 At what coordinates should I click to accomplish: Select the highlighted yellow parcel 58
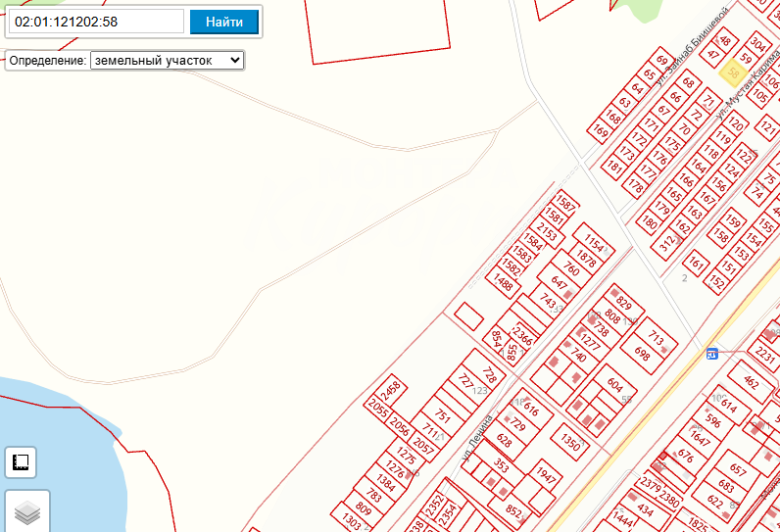[x=732, y=71]
